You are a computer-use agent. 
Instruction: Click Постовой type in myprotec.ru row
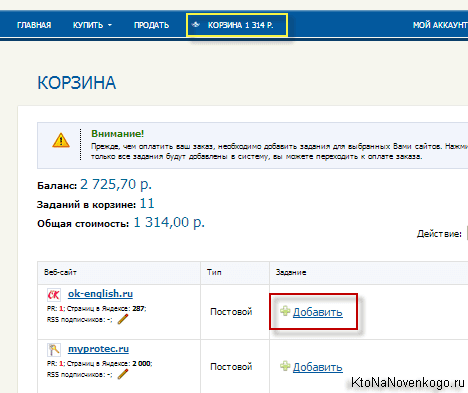point(231,367)
